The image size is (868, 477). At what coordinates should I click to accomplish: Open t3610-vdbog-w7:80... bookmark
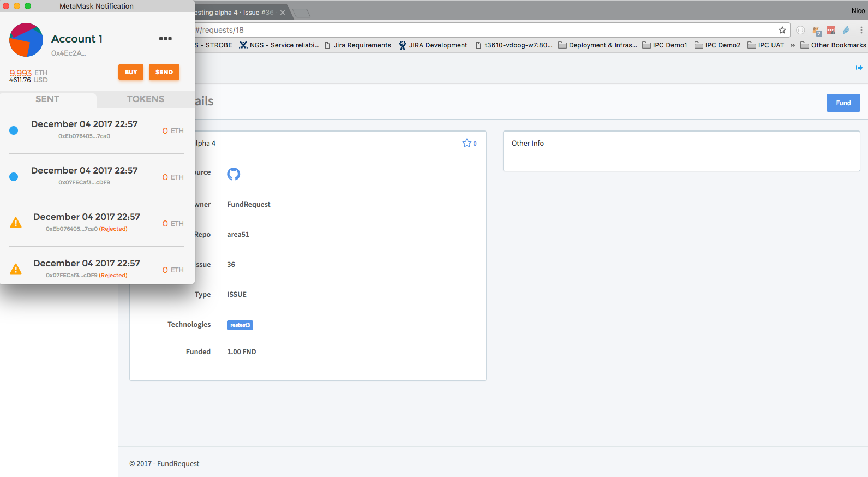point(514,45)
